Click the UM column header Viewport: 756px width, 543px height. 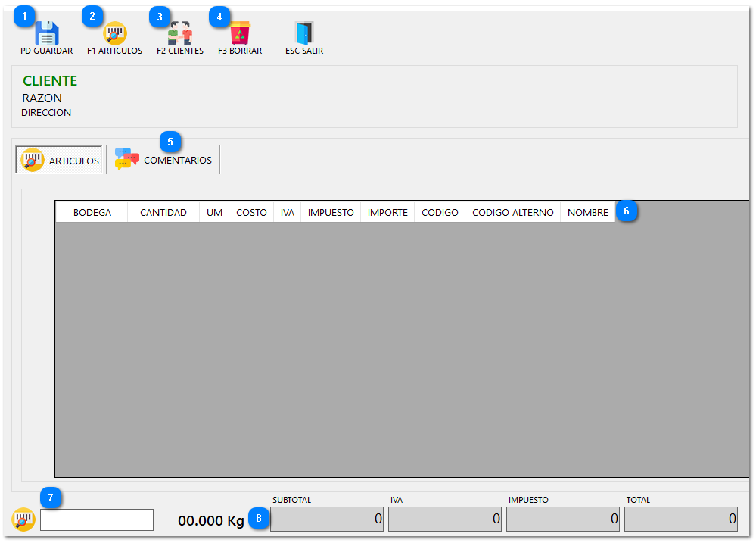point(214,213)
